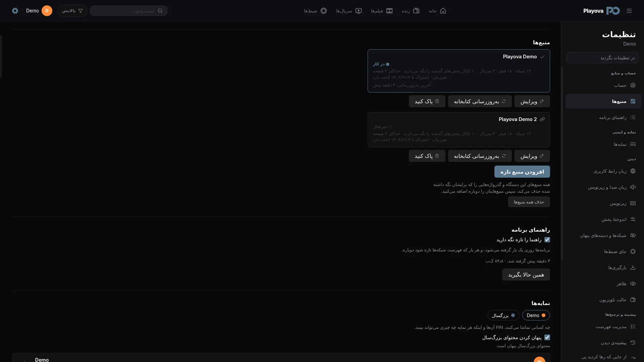Open the ضبط‌ها recordings tab
644x362 pixels.
point(315,11)
